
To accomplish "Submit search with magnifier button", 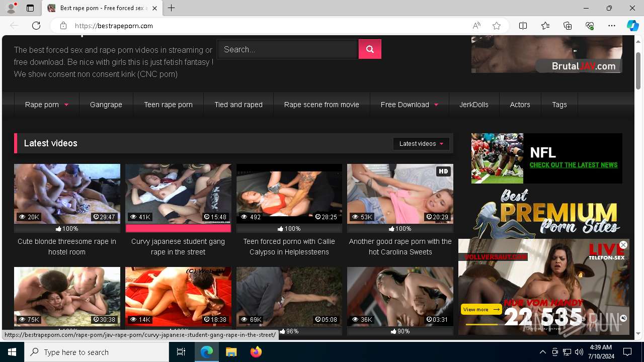I will [370, 49].
